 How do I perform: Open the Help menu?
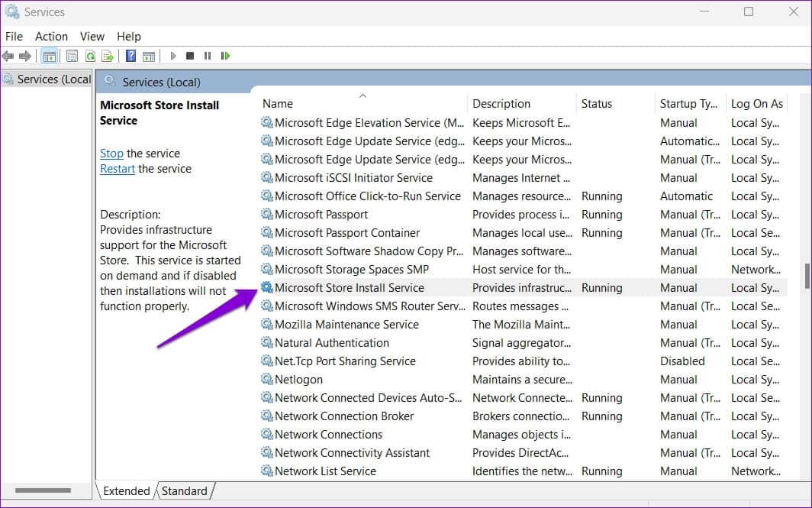click(x=129, y=37)
